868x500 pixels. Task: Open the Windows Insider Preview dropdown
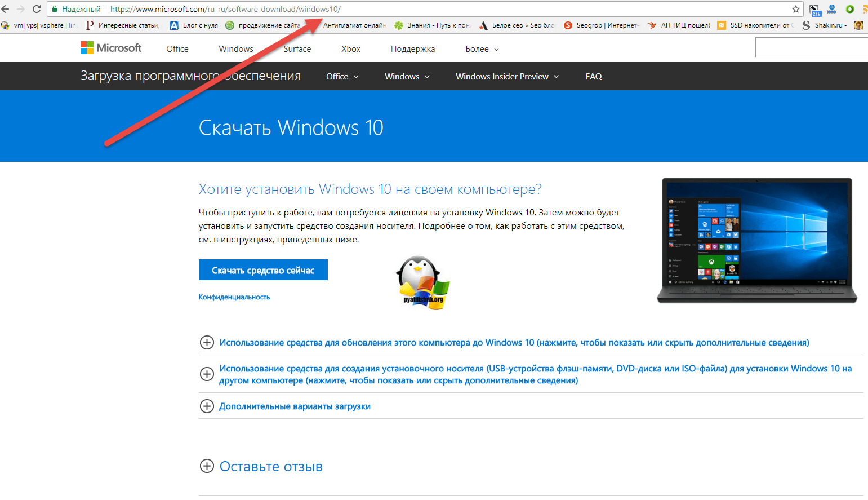(x=507, y=77)
